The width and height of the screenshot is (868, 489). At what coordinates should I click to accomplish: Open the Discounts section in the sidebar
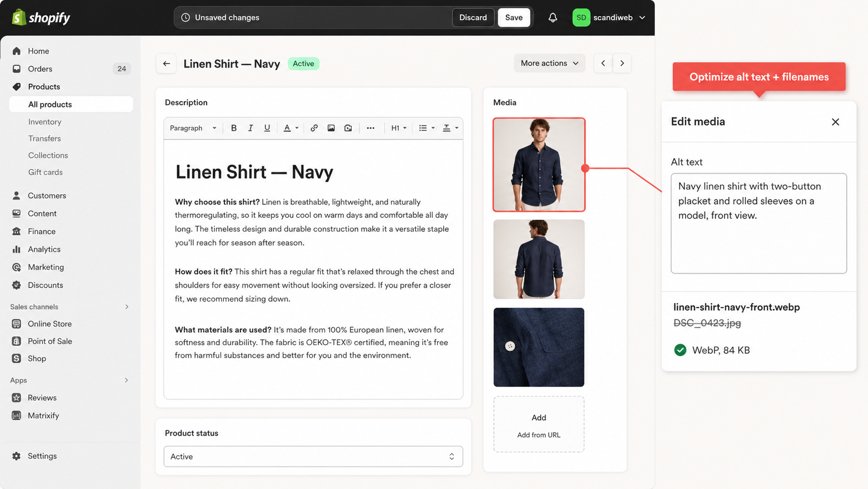(x=45, y=285)
